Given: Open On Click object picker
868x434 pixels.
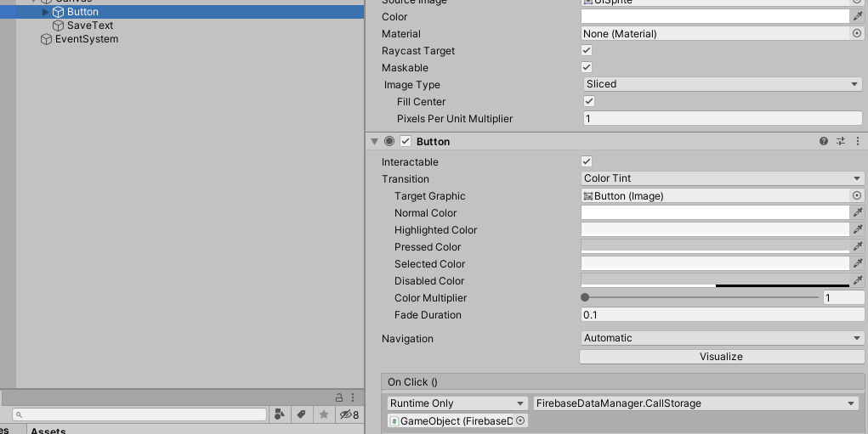Looking at the screenshot, I should [520, 420].
